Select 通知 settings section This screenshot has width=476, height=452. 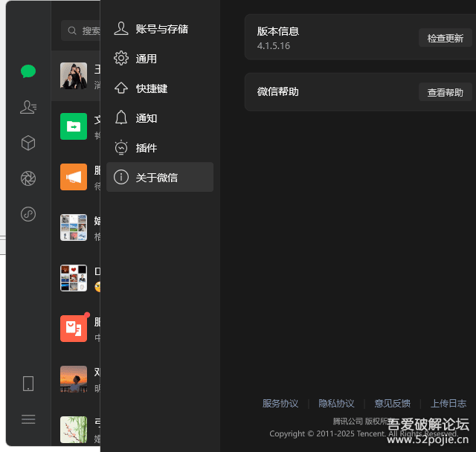(x=160, y=118)
